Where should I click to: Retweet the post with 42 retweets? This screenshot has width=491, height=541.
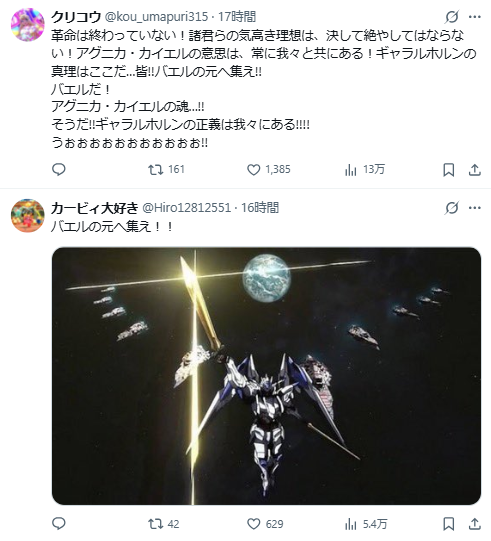[164, 524]
